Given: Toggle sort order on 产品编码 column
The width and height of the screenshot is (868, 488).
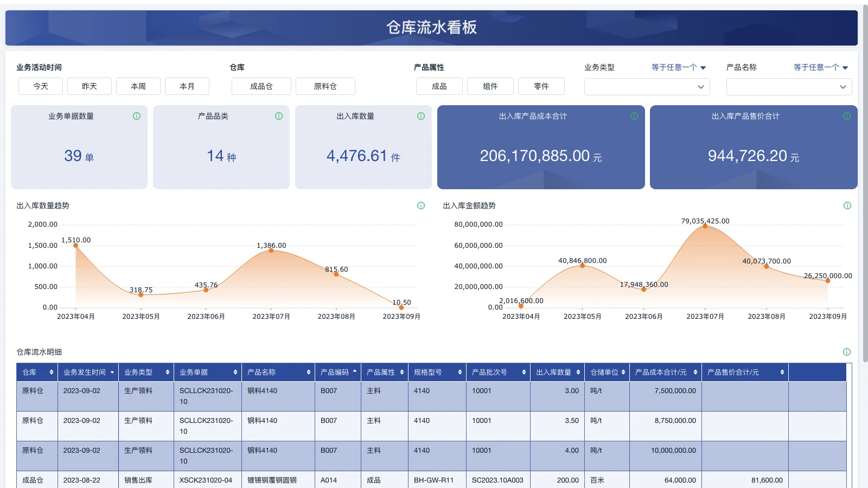Looking at the screenshot, I should point(354,372).
